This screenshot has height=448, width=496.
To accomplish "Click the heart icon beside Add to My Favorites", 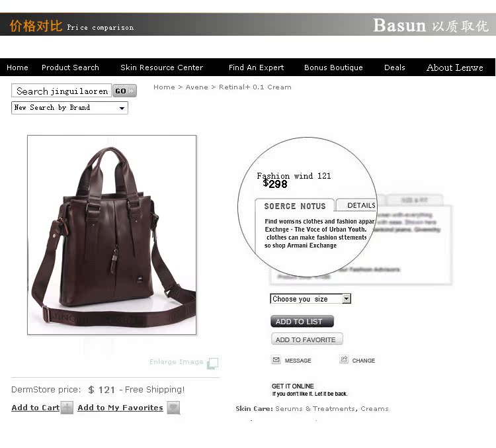I will click(x=173, y=408).
